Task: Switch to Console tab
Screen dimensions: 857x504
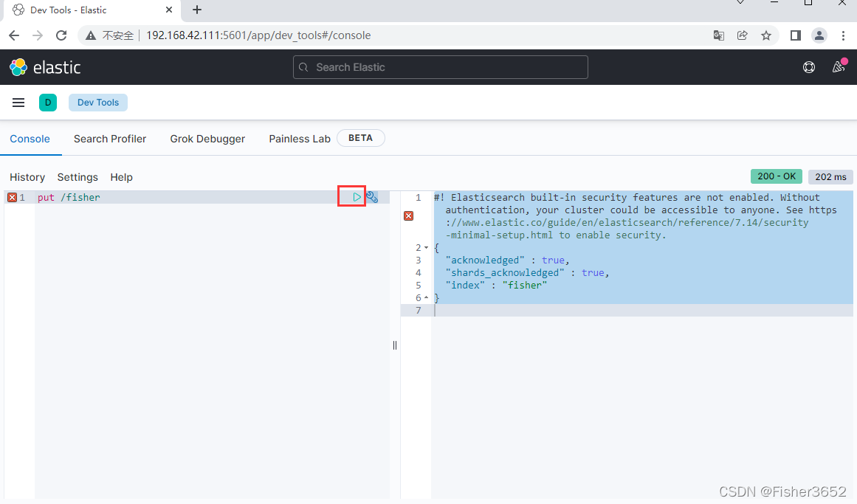Action: pos(30,139)
